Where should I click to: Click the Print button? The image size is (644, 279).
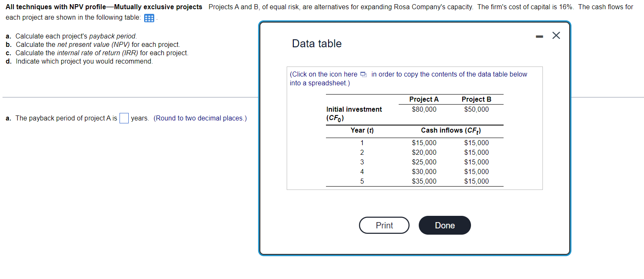click(x=384, y=225)
